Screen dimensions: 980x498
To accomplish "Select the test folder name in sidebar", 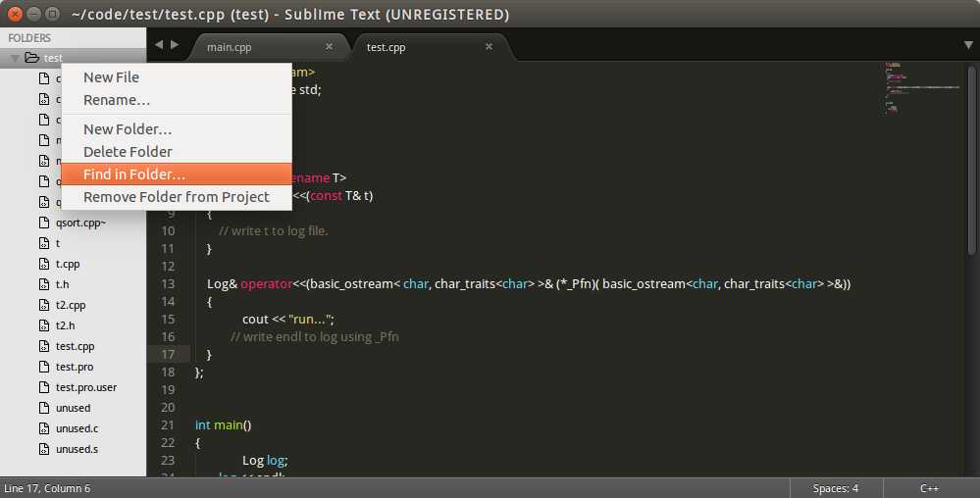I will [x=53, y=58].
